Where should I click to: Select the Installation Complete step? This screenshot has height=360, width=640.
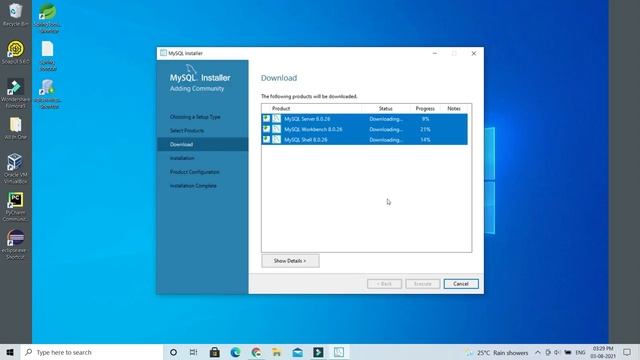193,186
